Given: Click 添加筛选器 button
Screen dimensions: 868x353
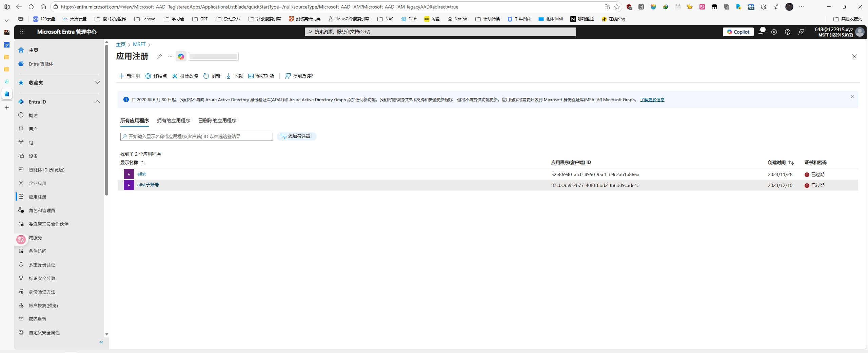Looking at the screenshot, I should [296, 136].
